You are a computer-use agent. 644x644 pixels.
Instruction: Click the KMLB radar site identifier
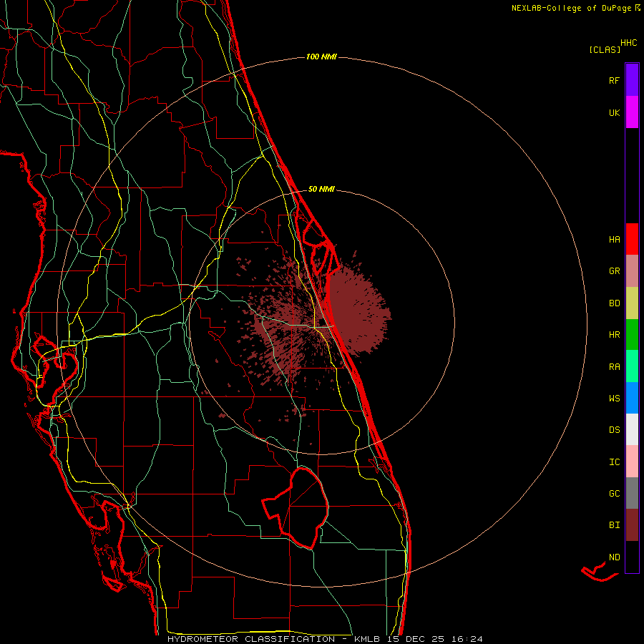369,639
